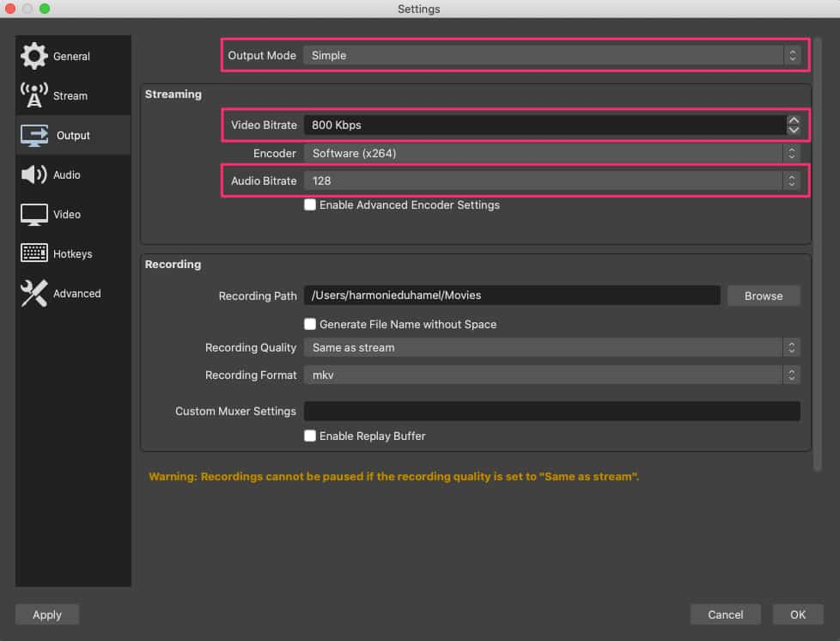Click the Browse button for Recording Path

pos(763,296)
